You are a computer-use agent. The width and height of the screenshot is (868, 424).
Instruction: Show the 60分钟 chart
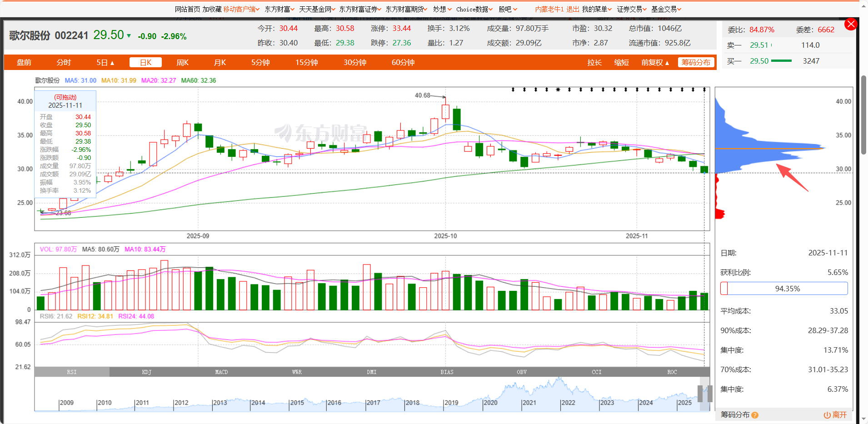click(x=403, y=63)
